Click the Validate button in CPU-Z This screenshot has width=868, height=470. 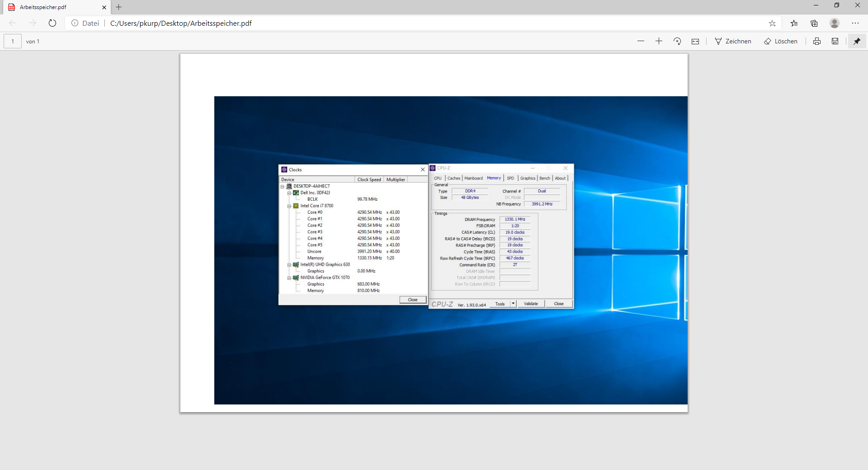point(531,304)
